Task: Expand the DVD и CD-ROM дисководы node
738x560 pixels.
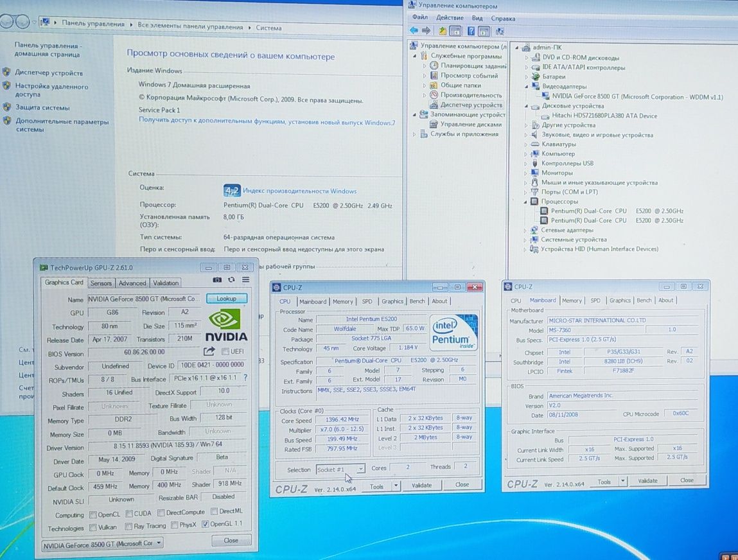Action: [527, 57]
